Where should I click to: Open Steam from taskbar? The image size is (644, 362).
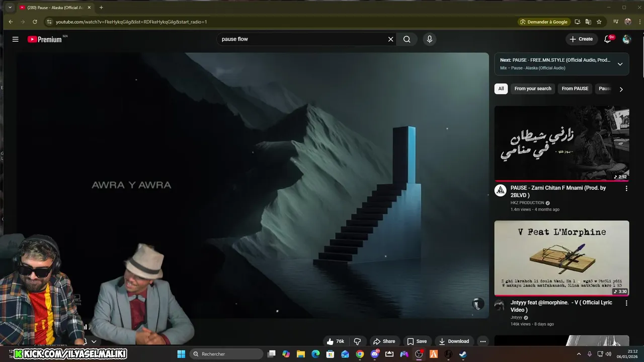[463, 354]
